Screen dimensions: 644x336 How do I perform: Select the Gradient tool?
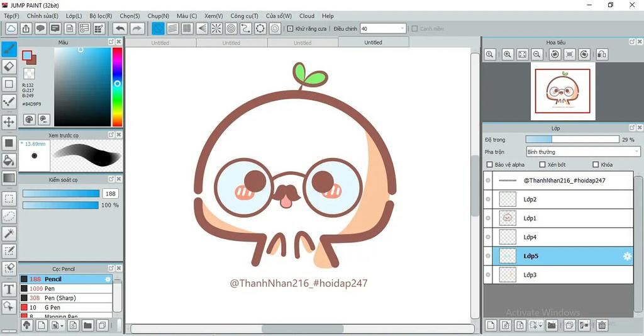coord(9,178)
